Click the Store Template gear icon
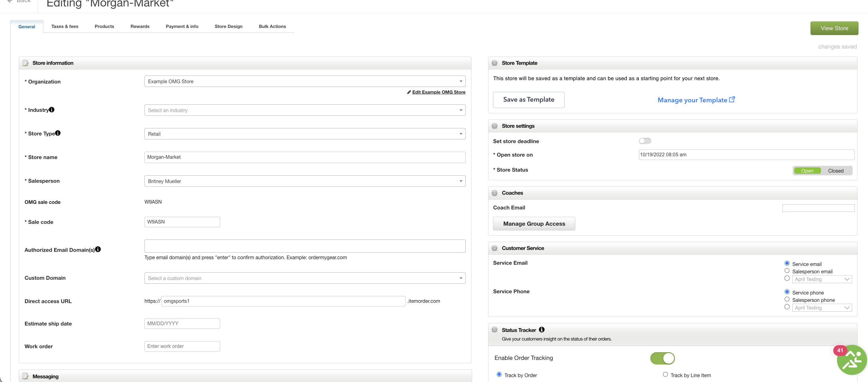This screenshot has width=868, height=382. point(494,63)
